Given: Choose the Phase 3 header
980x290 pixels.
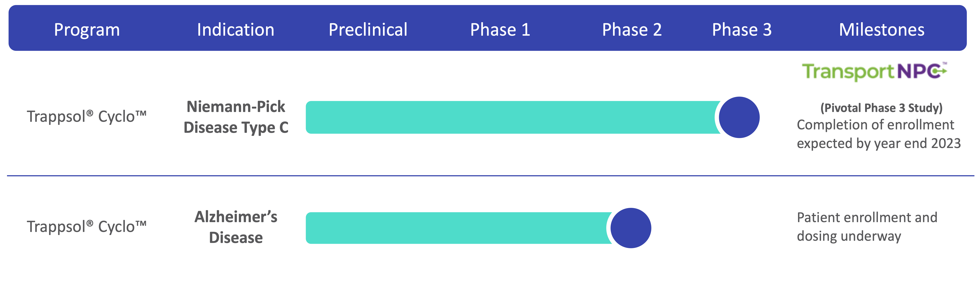Looking at the screenshot, I should click(x=742, y=30).
